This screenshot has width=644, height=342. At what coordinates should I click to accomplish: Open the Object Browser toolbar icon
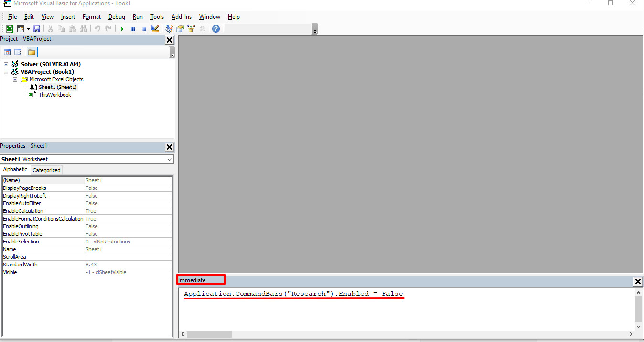click(x=192, y=29)
